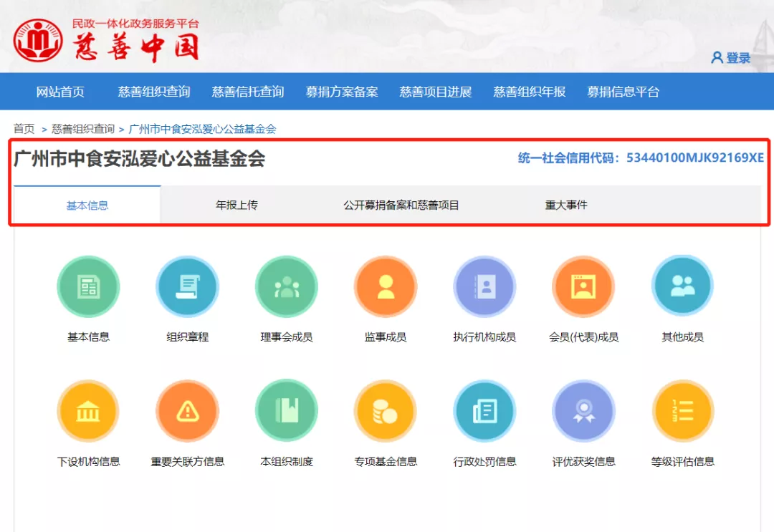Open the 执行机构成员 contact book icon

coord(484,286)
